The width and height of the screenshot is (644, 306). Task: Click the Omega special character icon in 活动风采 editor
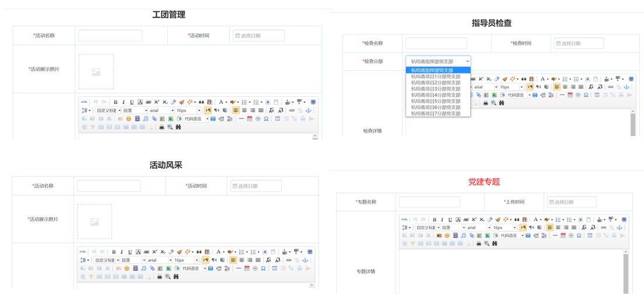263,269
